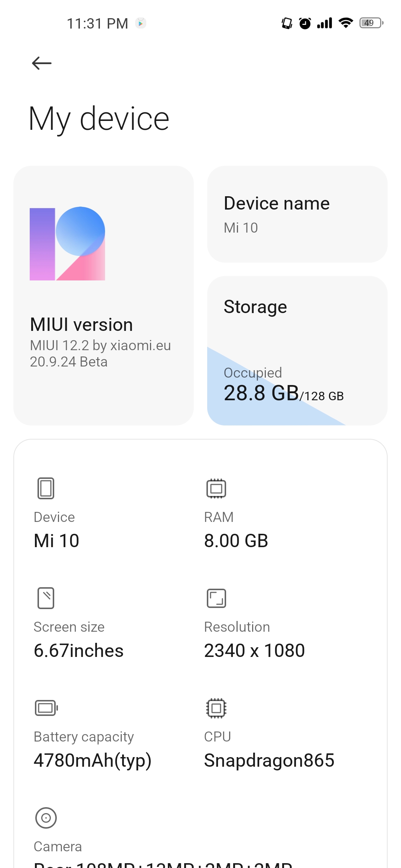Open the Storage card

(297, 351)
